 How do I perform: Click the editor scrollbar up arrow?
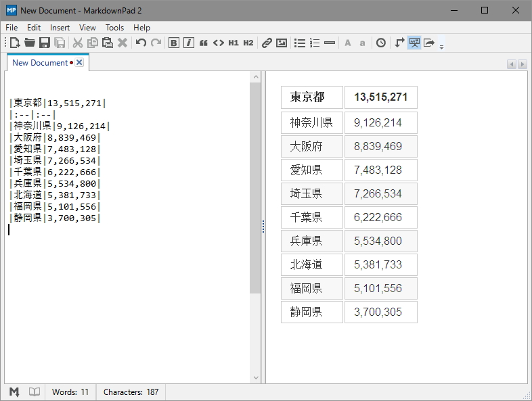256,77
